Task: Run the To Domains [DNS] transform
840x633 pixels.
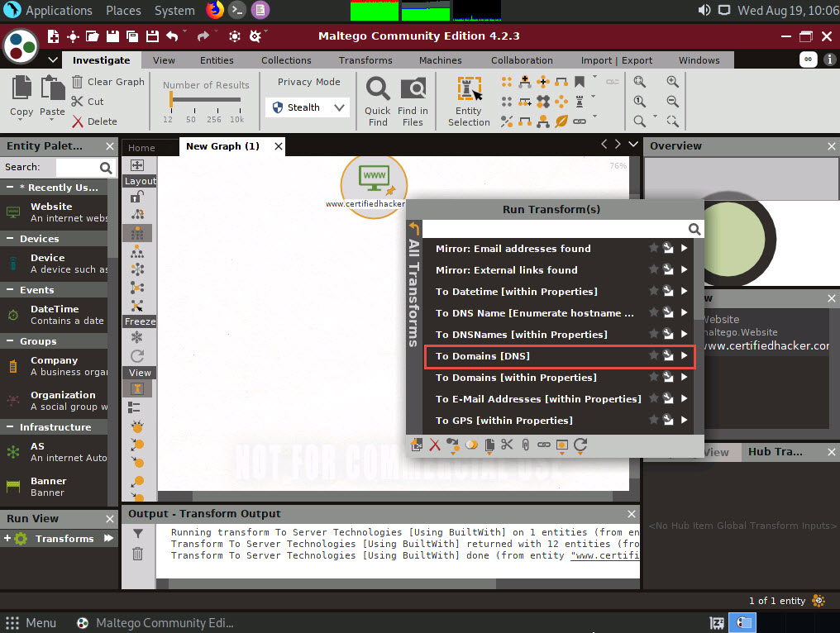Action: [560, 356]
